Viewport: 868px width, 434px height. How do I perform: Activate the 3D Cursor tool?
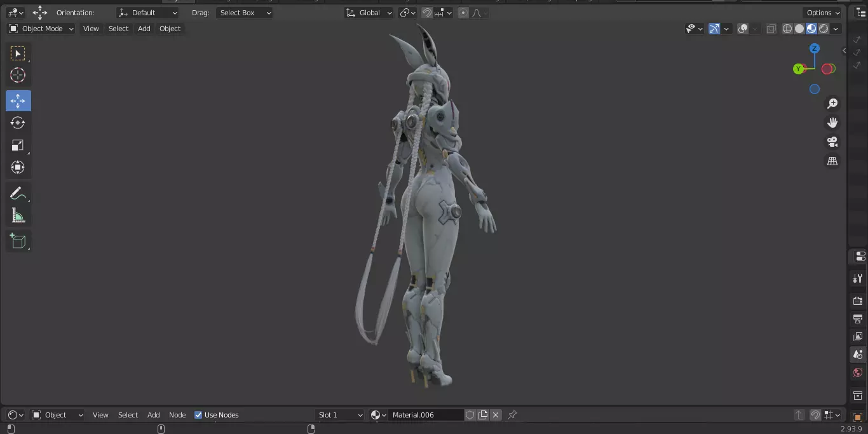(18, 75)
